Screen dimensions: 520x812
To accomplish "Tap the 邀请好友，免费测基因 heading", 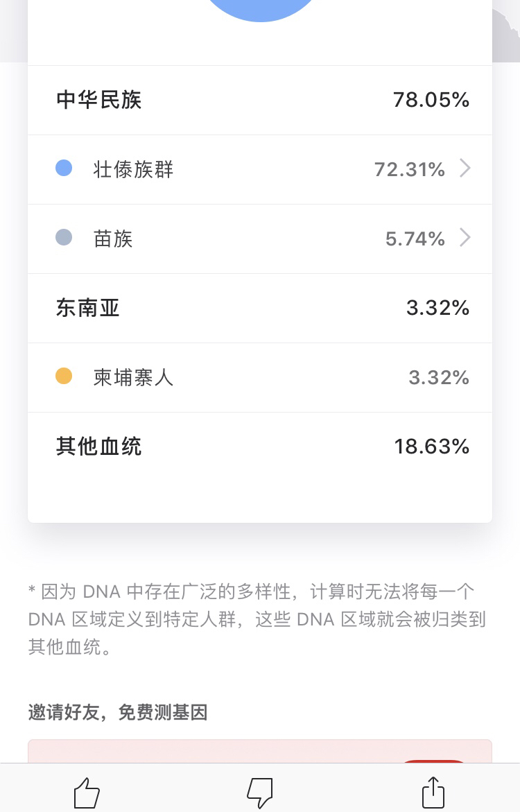I will pyautogui.click(x=118, y=712).
